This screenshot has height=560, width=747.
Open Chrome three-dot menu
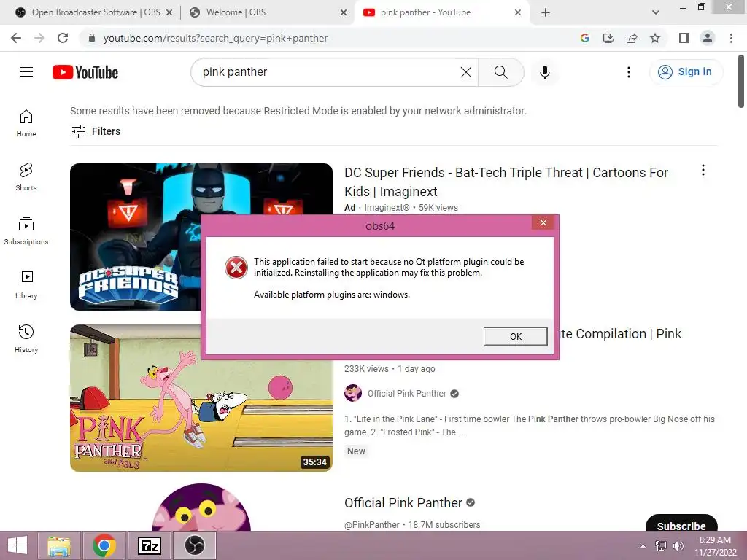(x=731, y=38)
